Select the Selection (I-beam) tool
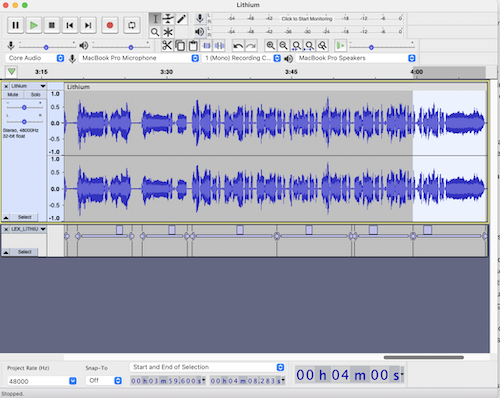This screenshot has height=398, width=500. tap(155, 19)
